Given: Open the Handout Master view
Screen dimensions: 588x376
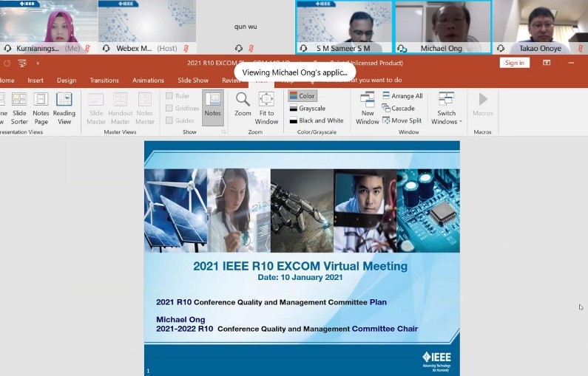Looking at the screenshot, I should (x=121, y=109).
